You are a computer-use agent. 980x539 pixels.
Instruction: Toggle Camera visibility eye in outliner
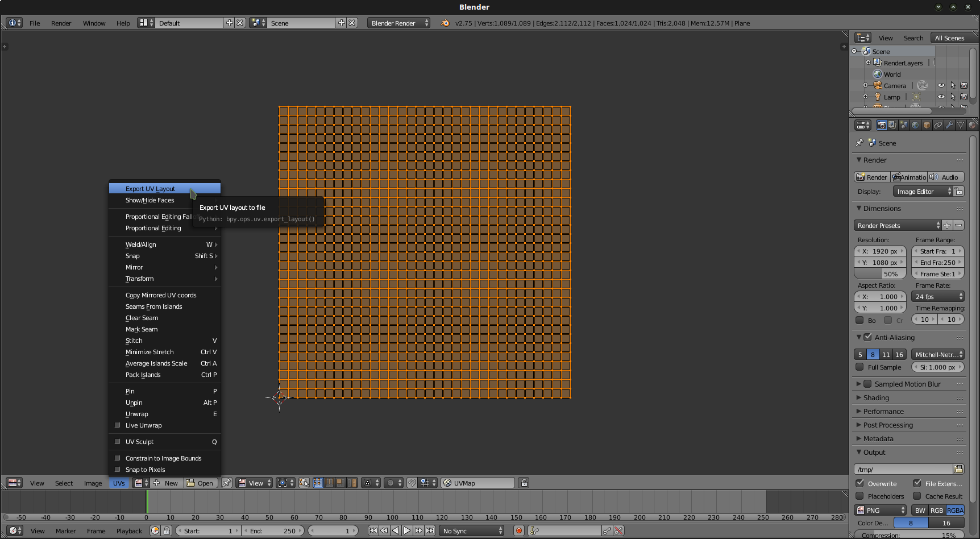(941, 85)
